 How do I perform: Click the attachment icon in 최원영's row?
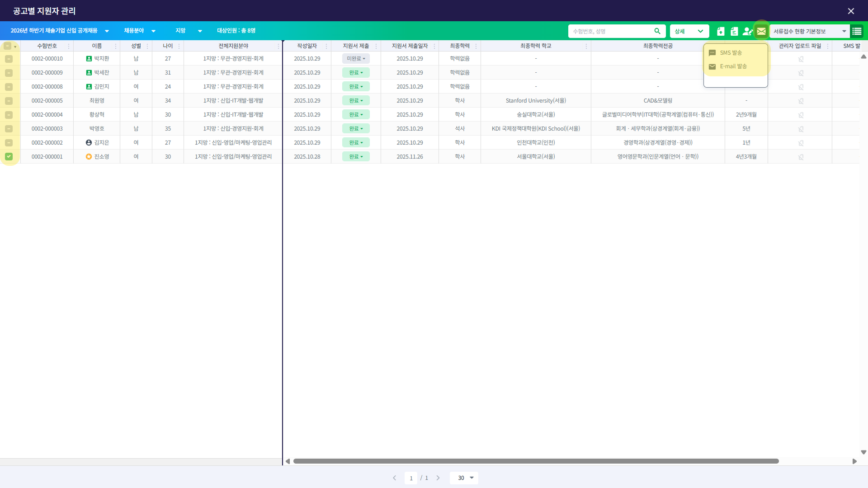801,101
